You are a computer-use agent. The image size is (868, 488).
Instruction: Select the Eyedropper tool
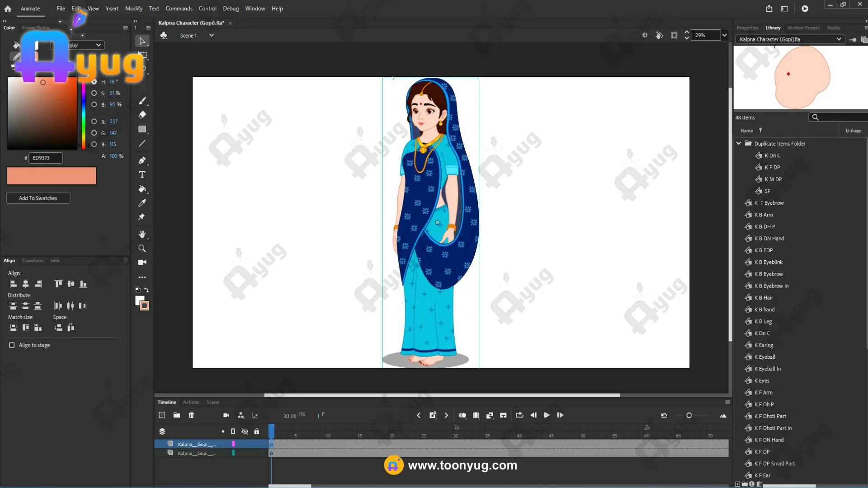(142, 203)
